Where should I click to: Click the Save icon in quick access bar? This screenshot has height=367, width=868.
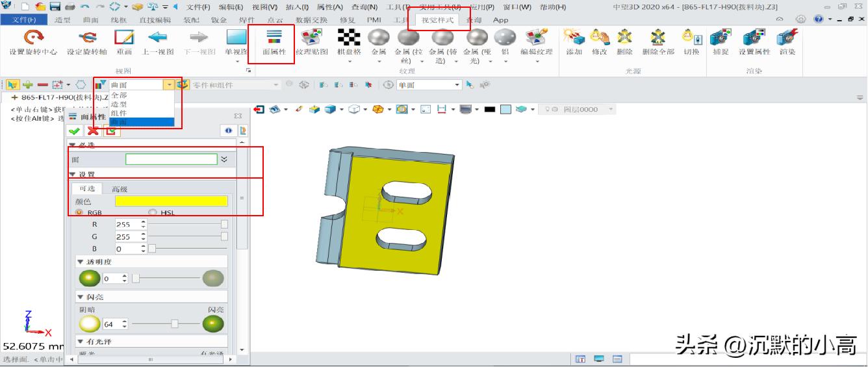click(x=55, y=6)
